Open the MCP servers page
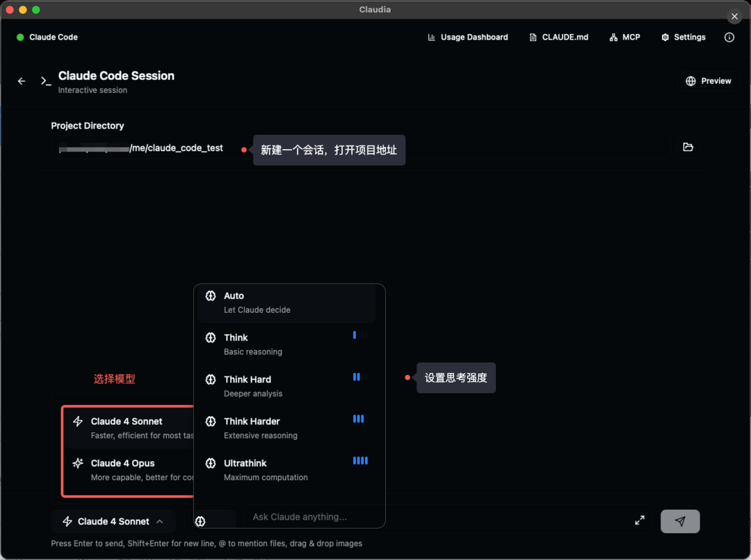The image size is (751, 560). pyautogui.click(x=624, y=38)
